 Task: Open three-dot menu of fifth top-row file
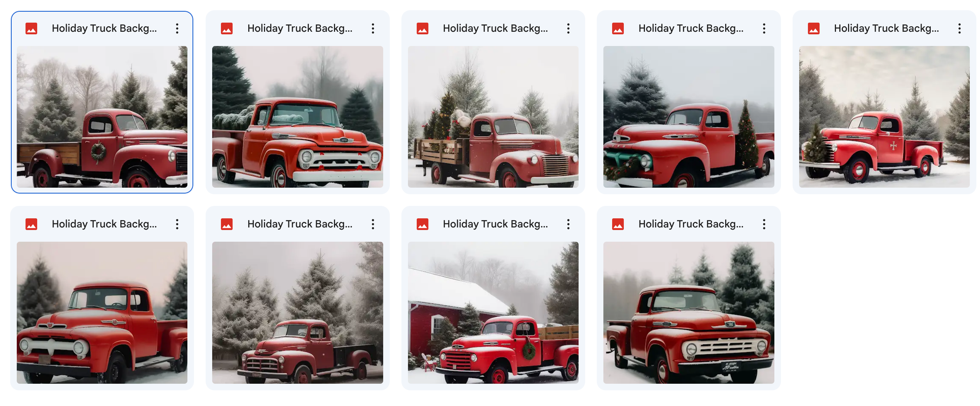tap(960, 28)
